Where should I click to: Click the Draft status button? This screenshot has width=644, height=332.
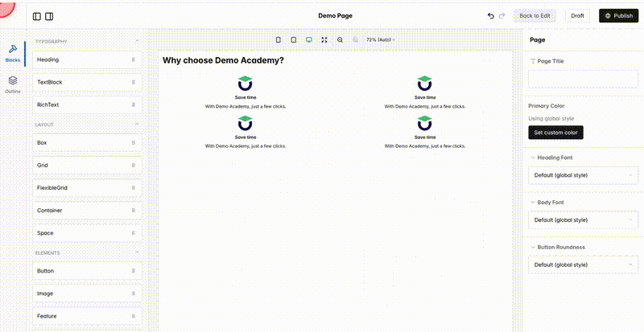577,15
